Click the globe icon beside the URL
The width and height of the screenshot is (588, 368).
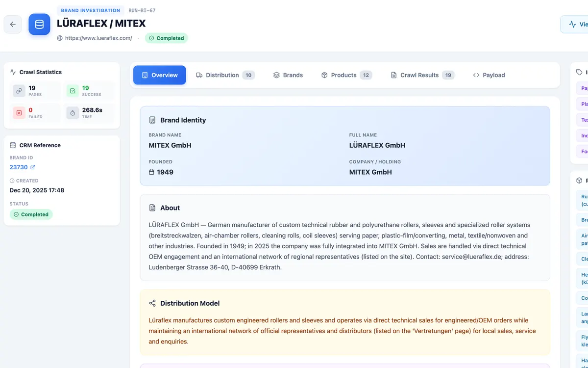point(60,38)
